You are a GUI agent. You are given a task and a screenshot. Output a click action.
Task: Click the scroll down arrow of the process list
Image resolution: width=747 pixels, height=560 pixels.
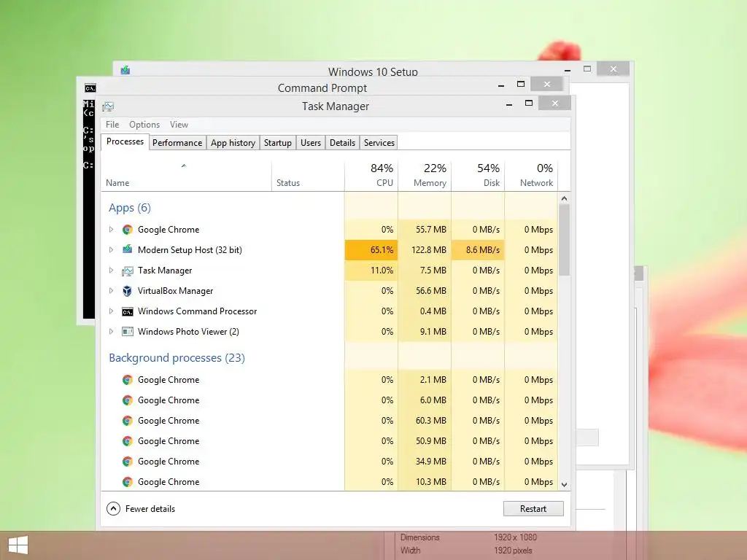click(x=564, y=485)
